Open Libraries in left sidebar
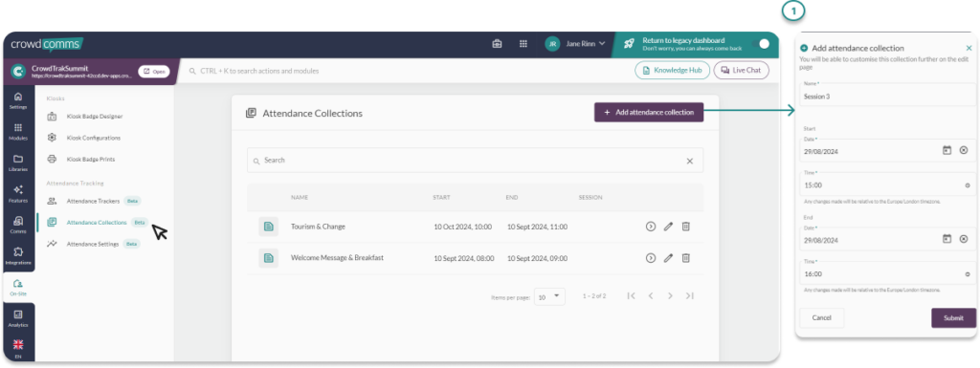980x368 pixels. click(x=17, y=162)
